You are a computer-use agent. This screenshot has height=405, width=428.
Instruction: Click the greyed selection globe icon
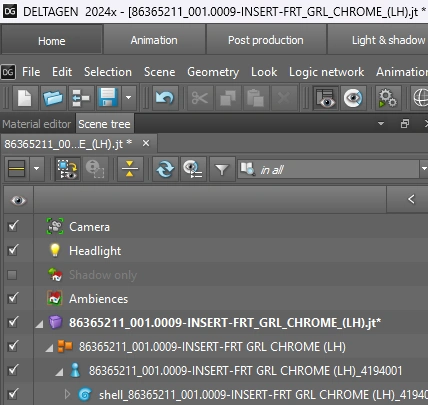(95, 169)
